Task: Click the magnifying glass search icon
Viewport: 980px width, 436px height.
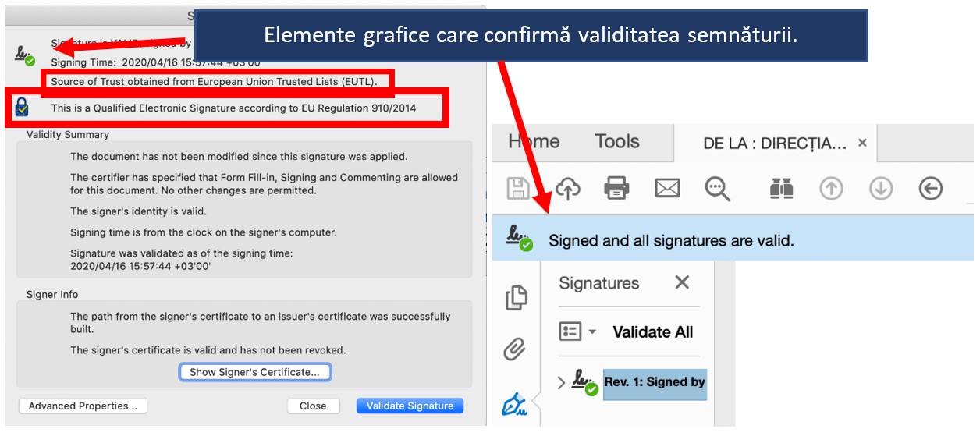Action: [x=716, y=189]
